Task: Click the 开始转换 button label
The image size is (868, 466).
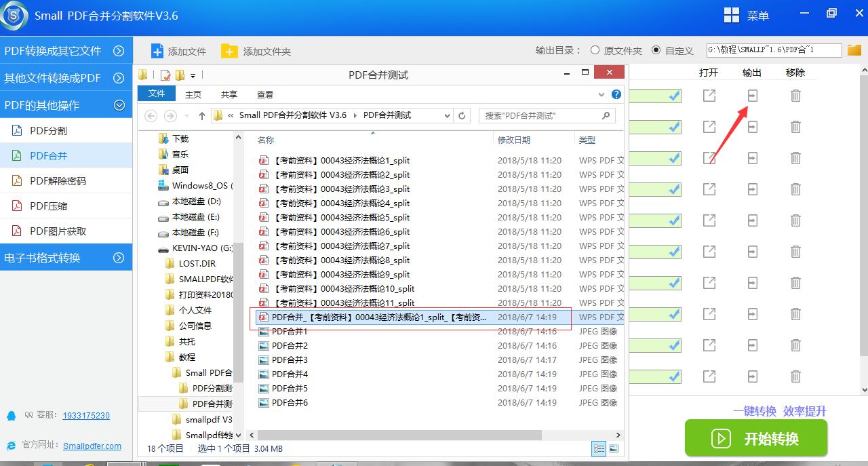Action: pos(772,439)
